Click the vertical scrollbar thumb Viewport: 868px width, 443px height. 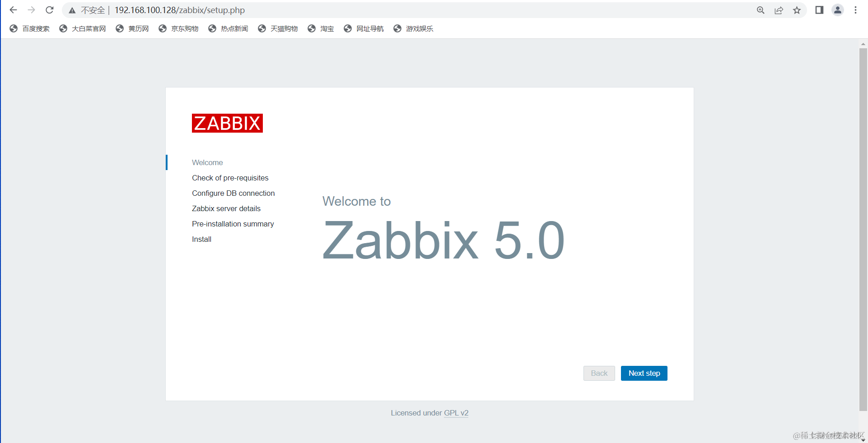pyautogui.click(x=863, y=229)
